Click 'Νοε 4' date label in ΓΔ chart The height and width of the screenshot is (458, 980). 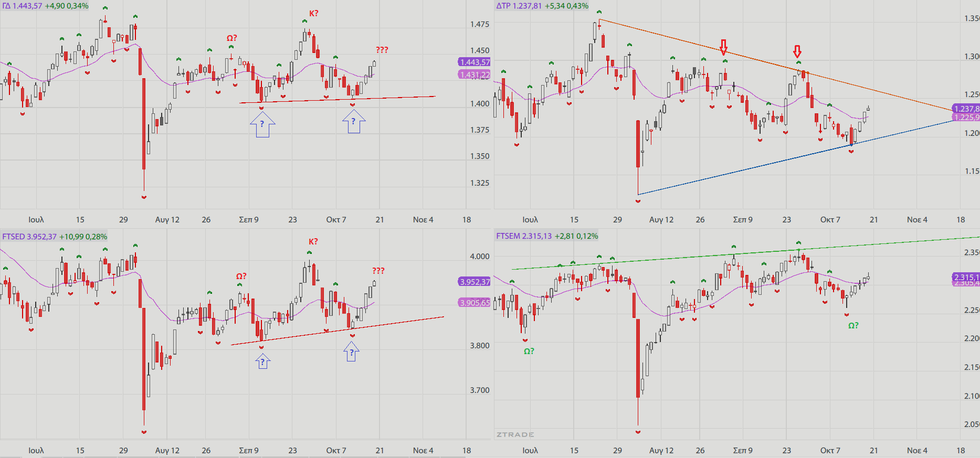click(x=423, y=219)
